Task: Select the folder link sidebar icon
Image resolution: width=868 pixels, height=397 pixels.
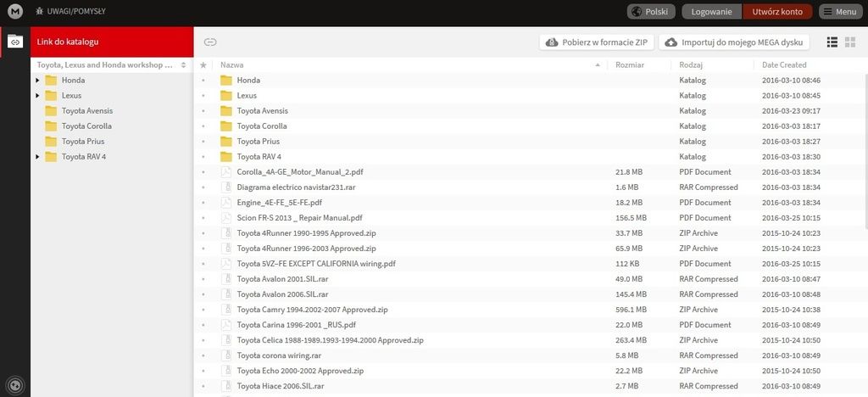Action: [x=15, y=42]
